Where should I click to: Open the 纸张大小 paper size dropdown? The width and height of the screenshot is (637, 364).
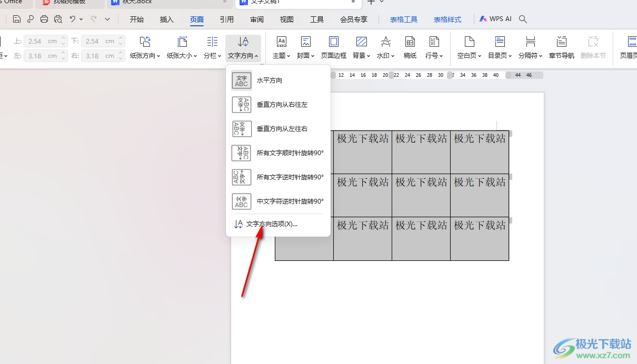[182, 47]
